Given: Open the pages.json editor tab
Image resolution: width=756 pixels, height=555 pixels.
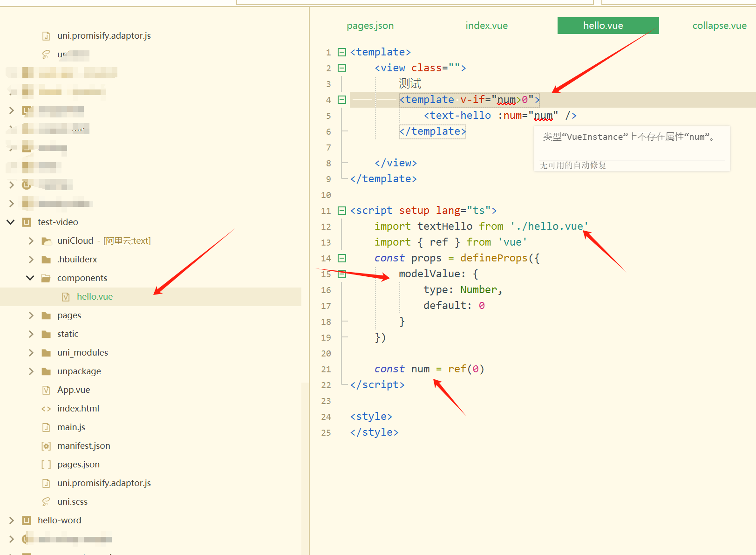Looking at the screenshot, I should tap(370, 26).
